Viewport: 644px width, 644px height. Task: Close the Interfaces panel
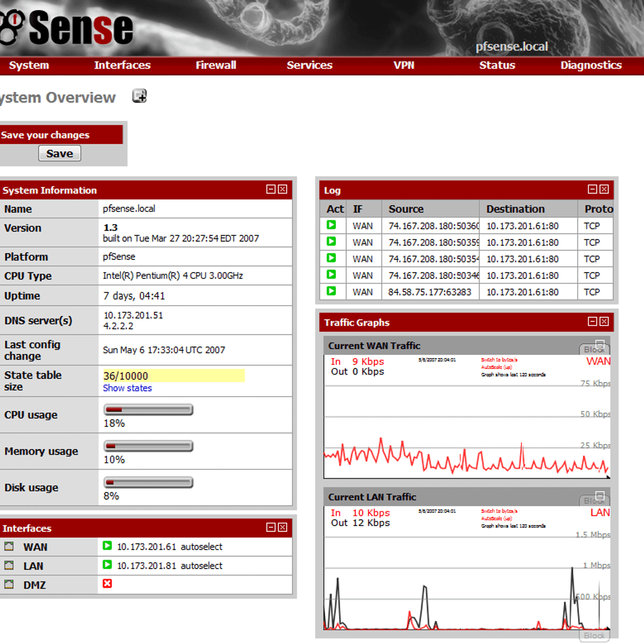(283, 527)
